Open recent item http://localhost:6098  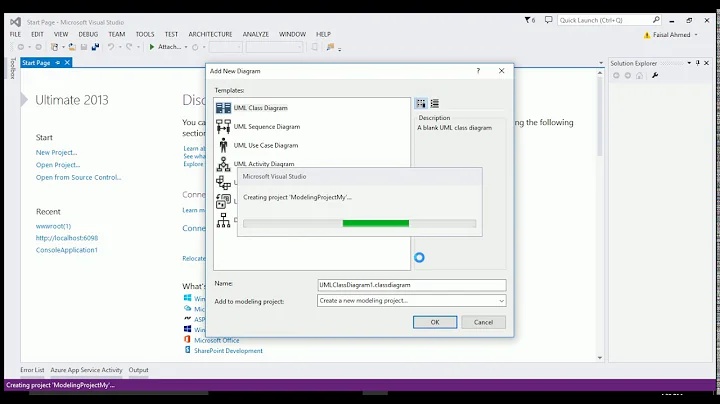tap(67, 238)
